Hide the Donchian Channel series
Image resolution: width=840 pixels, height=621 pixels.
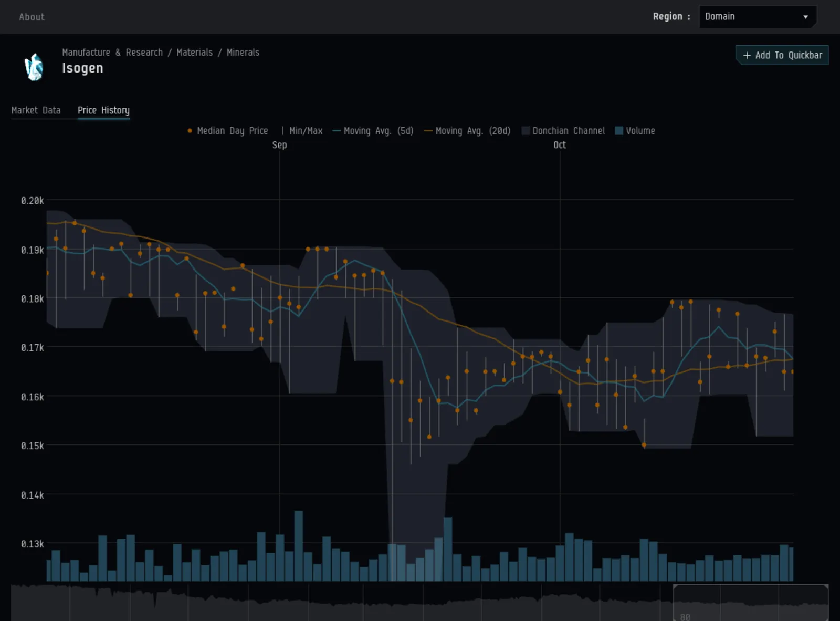563,131
